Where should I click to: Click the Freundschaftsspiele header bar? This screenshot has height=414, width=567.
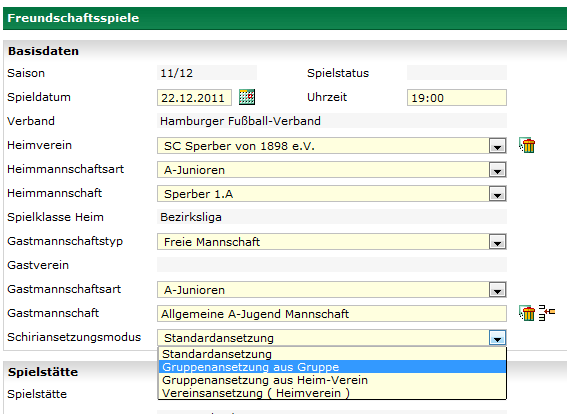(285, 18)
